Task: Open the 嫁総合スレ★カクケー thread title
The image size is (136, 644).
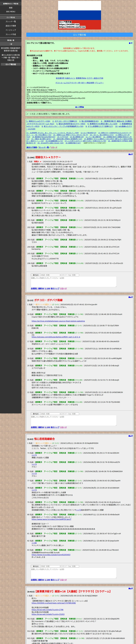Action: point(48,157)
